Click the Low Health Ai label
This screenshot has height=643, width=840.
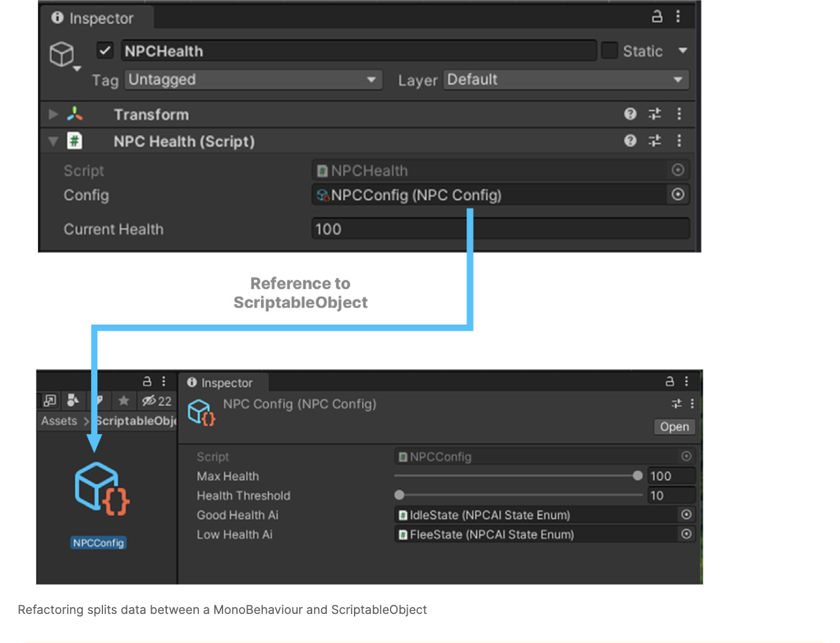(x=234, y=534)
